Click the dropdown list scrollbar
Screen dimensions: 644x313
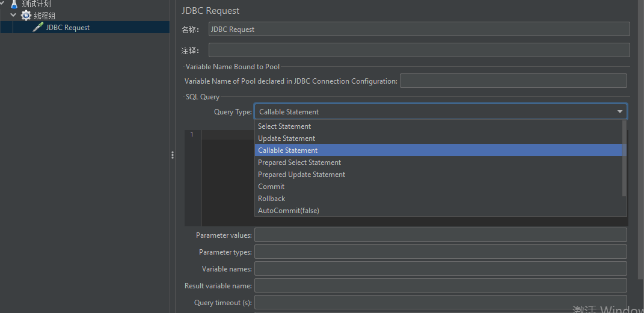[x=624, y=158]
